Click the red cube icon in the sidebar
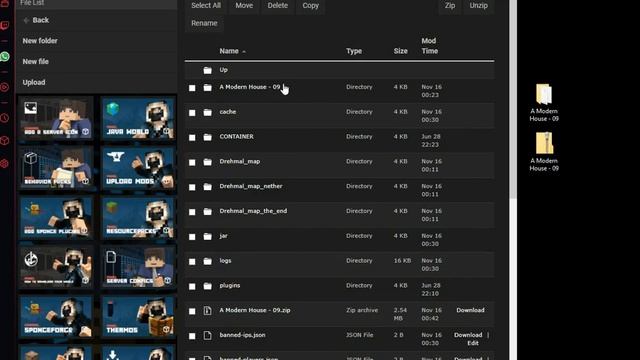 tap(4, 141)
